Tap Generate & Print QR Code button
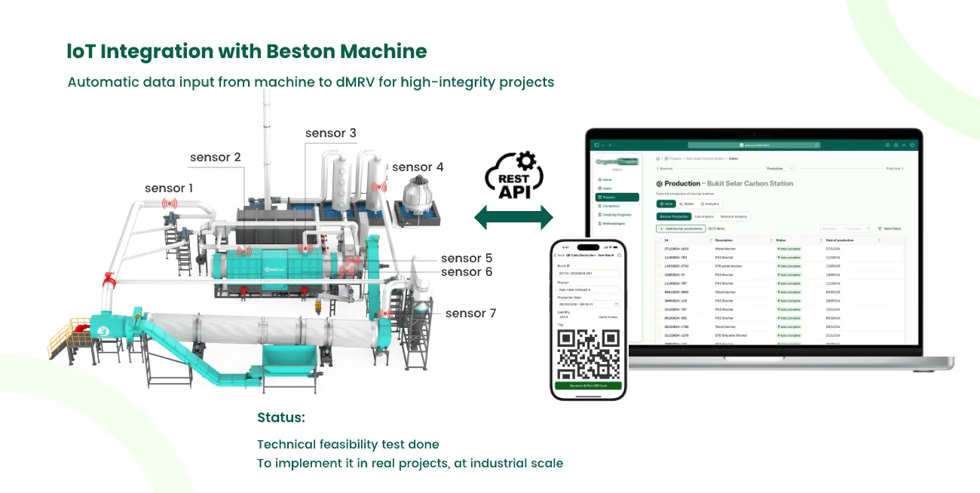The image size is (980, 493). pyautogui.click(x=588, y=385)
